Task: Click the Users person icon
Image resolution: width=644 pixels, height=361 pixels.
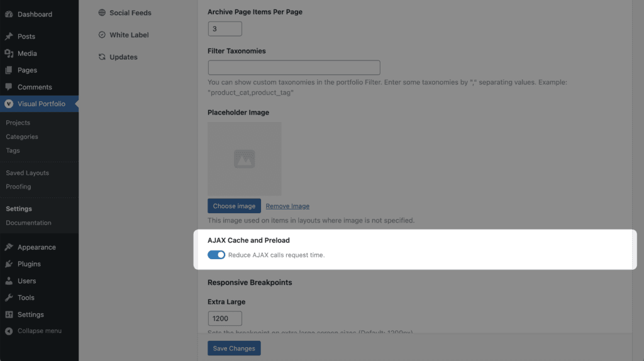Action: [x=9, y=281]
